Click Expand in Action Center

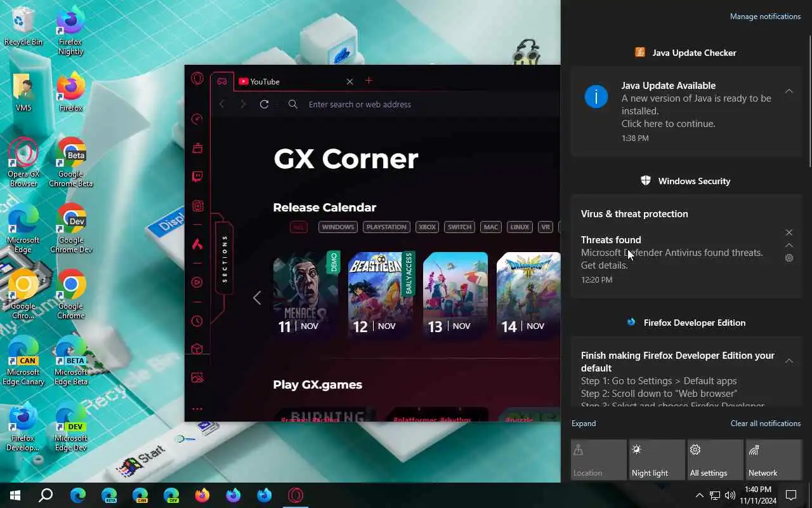tap(584, 424)
